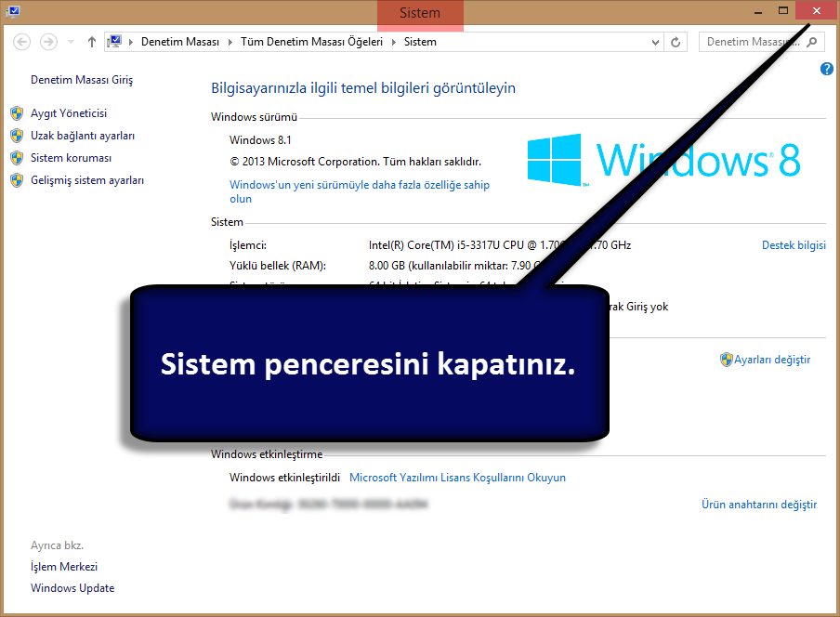Follow the Windows'un yeni sürümüyle link

tap(360, 191)
